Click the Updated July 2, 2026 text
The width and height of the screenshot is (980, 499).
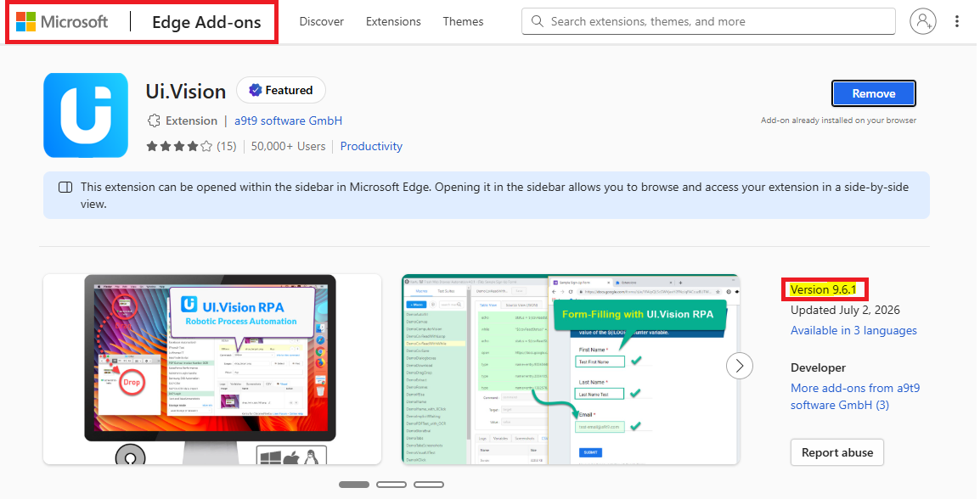[845, 310]
